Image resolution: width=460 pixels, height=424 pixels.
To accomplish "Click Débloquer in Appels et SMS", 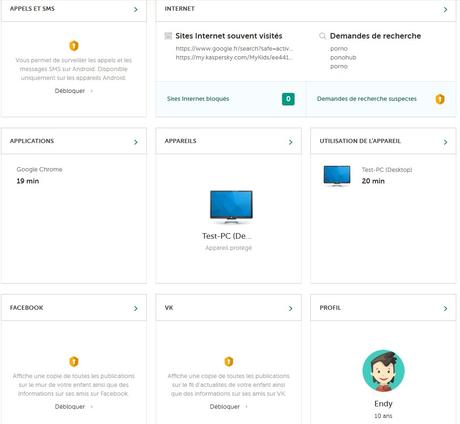I will coord(70,91).
